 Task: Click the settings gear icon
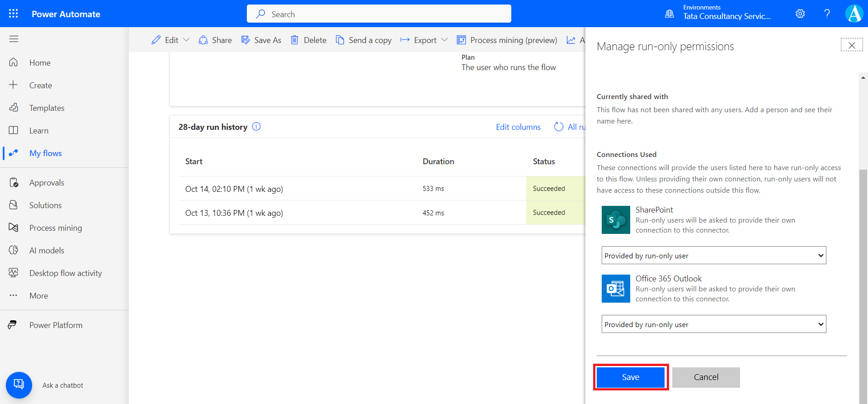tap(800, 14)
